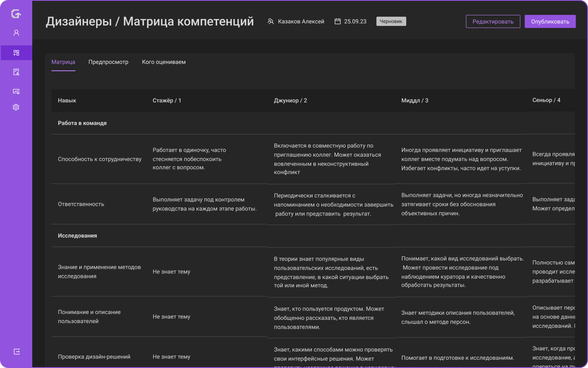Select the Понимание и описание пользователей skill
Screen dimensions: 588x368
[89, 317]
